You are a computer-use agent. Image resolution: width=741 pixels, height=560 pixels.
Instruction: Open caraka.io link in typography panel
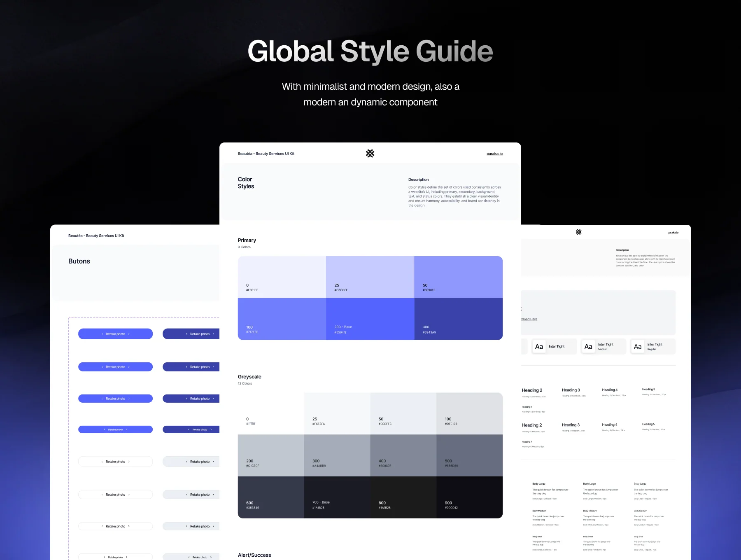pyautogui.click(x=673, y=233)
